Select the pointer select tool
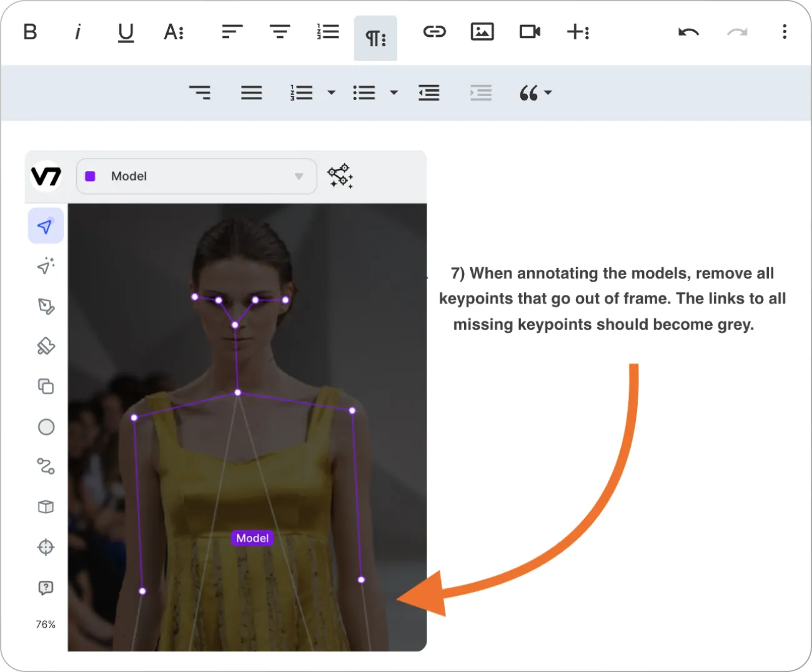Screen dimensions: 812x672 [46, 226]
